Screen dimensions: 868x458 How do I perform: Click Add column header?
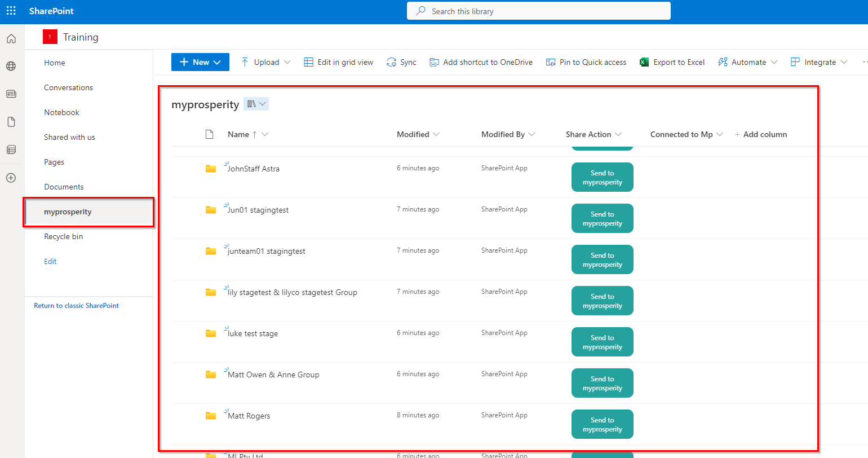click(760, 134)
